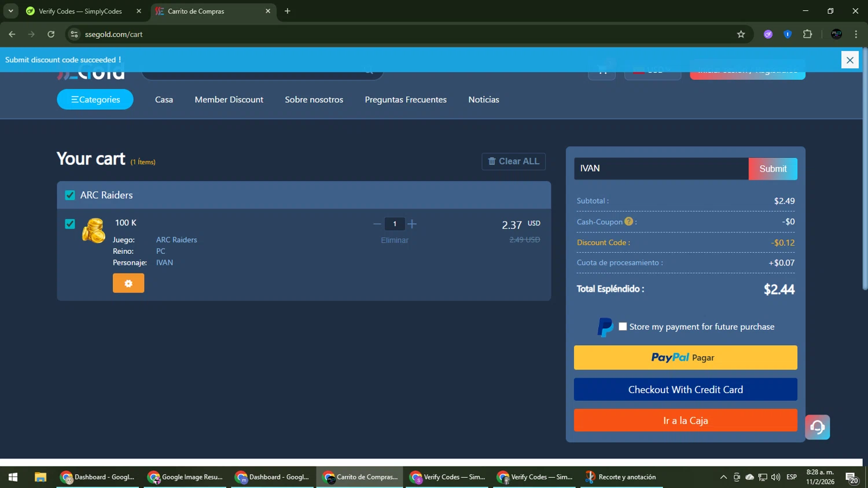
Task: Open the Categories menu button
Action: point(95,99)
